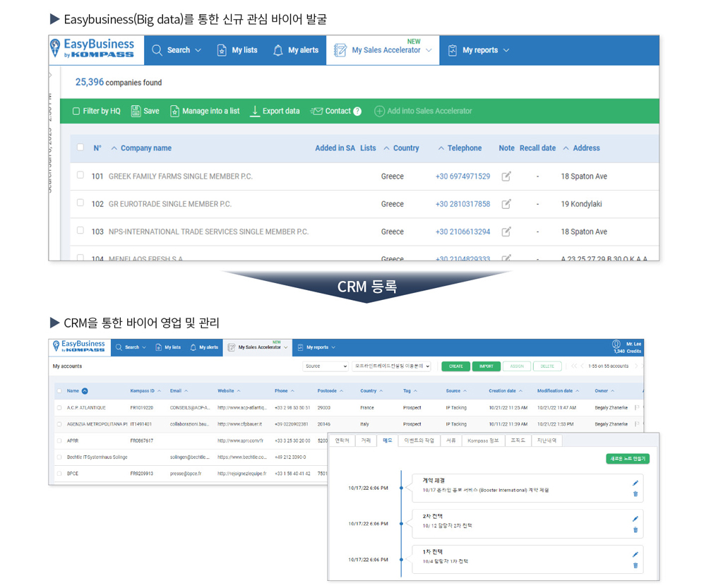This screenshot has width=723, height=588.
Task: Sort by Company name column header
Action: (145, 148)
